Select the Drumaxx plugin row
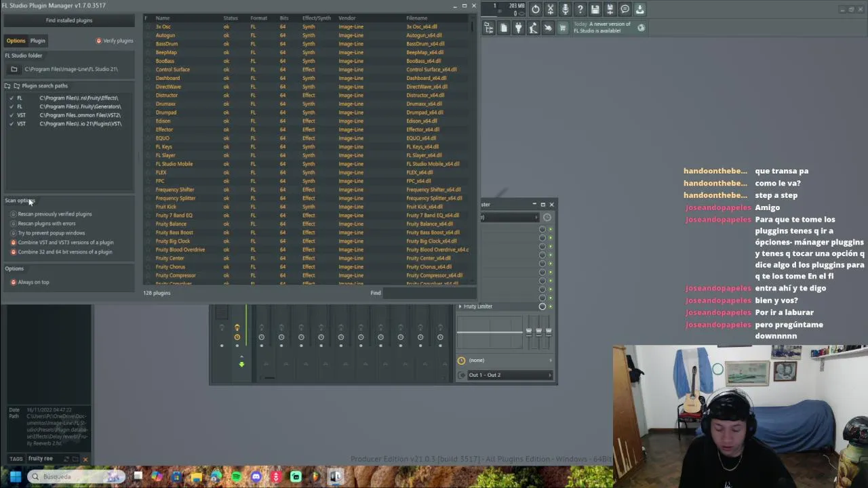The image size is (868, 488). (x=307, y=104)
